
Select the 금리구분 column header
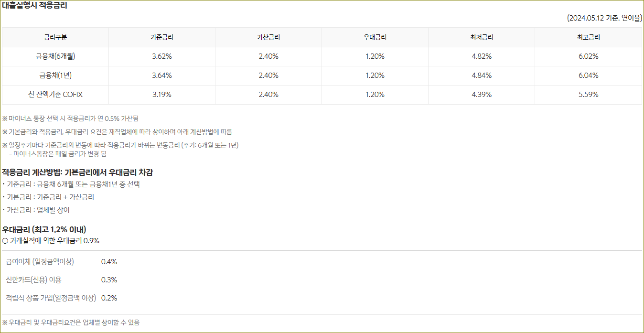click(55, 37)
